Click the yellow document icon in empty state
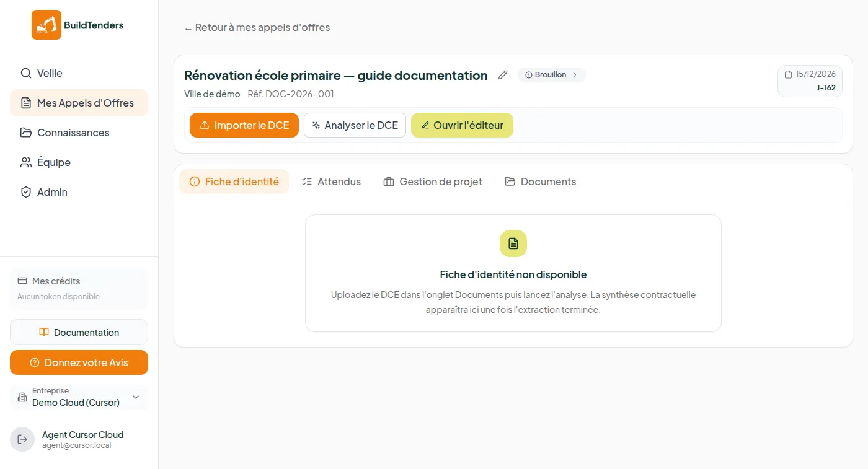Image resolution: width=868 pixels, height=469 pixels. tap(513, 243)
